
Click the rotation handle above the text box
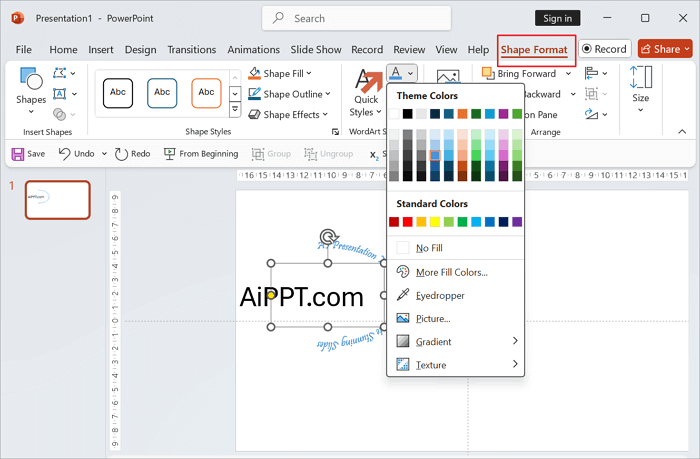click(328, 237)
